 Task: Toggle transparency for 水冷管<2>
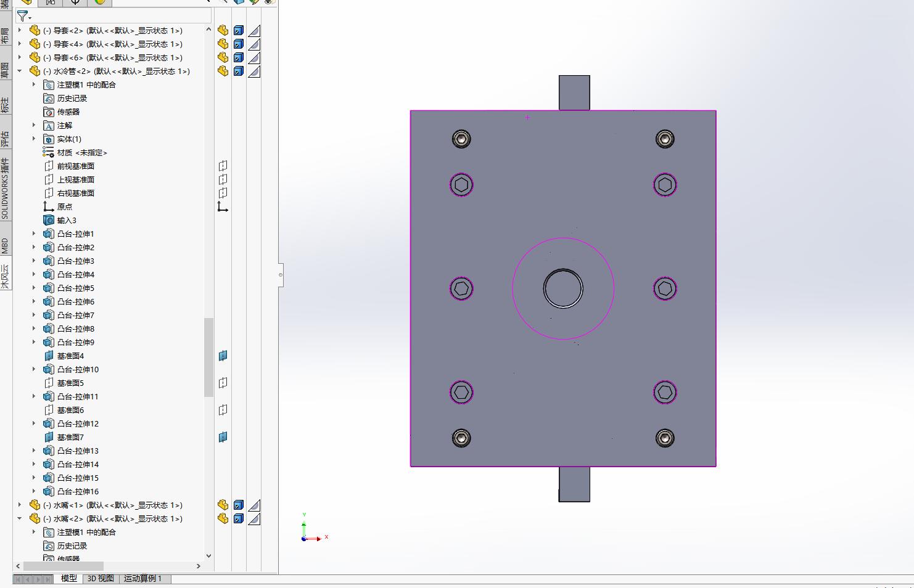tap(254, 71)
